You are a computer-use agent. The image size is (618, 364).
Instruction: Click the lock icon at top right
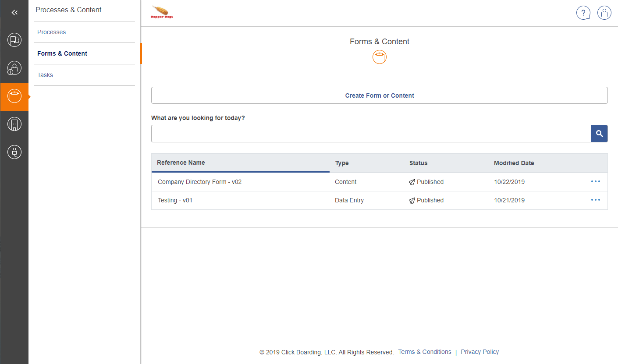[604, 13]
